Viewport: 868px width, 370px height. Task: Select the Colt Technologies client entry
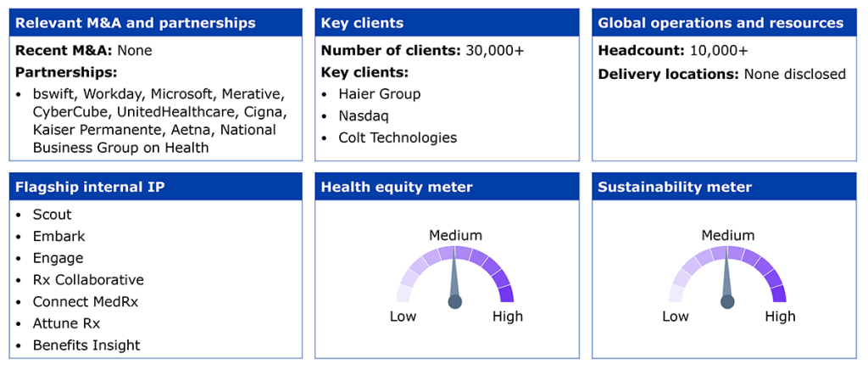(x=398, y=137)
